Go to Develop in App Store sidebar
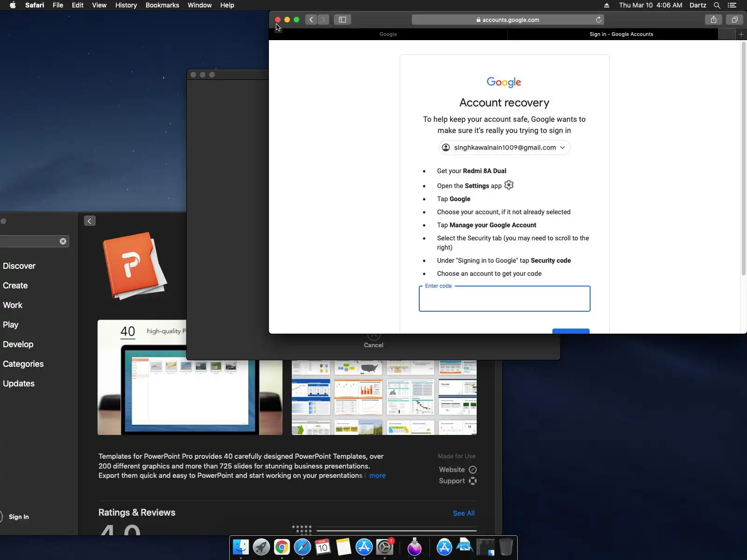The width and height of the screenshot is (747, 560). 18,344
